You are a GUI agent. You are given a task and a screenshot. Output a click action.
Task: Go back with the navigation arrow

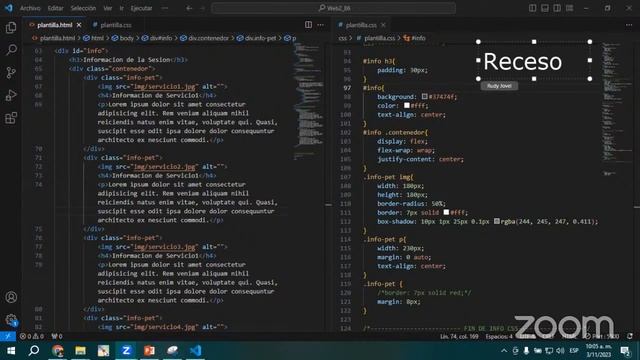189,8
